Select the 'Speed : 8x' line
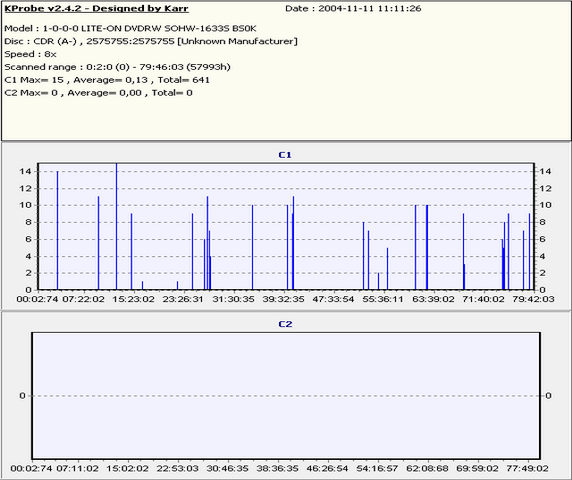The width and height of the screenshot is (572, 480). point(30,54)
